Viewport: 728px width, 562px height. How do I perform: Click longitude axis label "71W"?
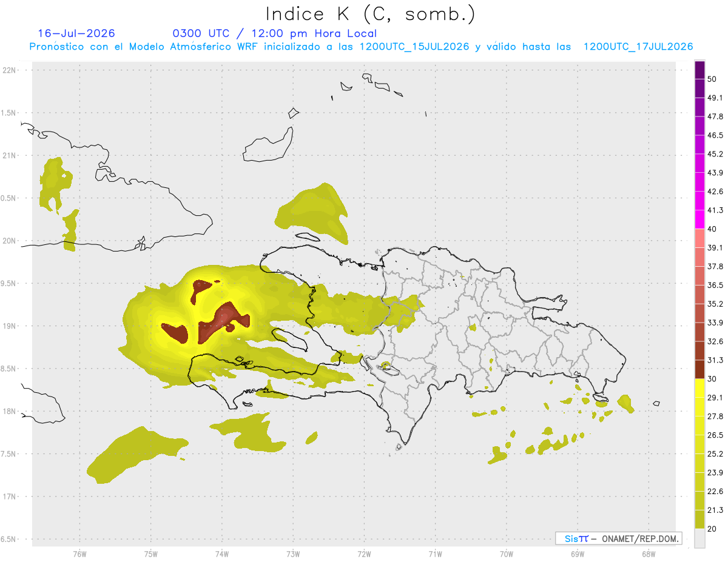coord(435,554)
